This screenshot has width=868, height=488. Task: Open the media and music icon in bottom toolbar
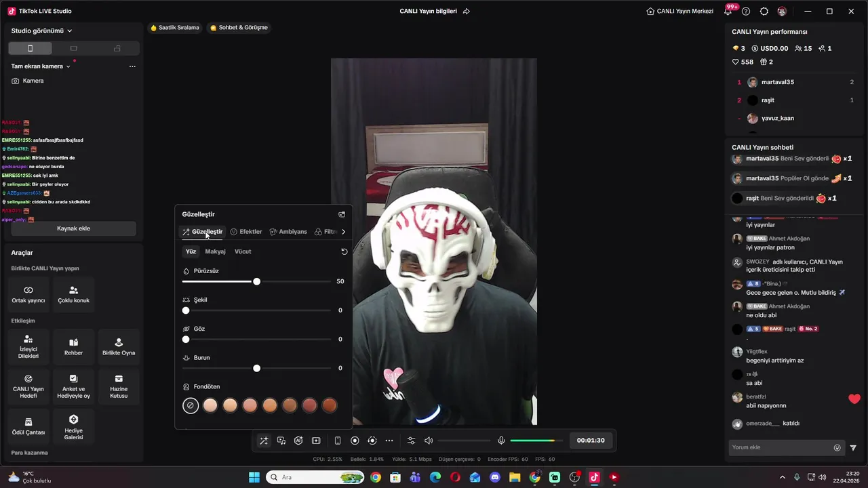(x=281, y=441)
